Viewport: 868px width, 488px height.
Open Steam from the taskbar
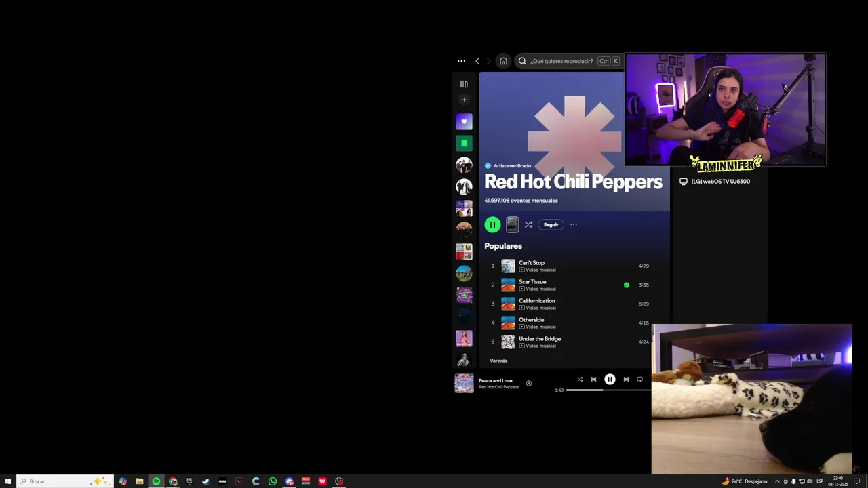(x=205, y=481)
